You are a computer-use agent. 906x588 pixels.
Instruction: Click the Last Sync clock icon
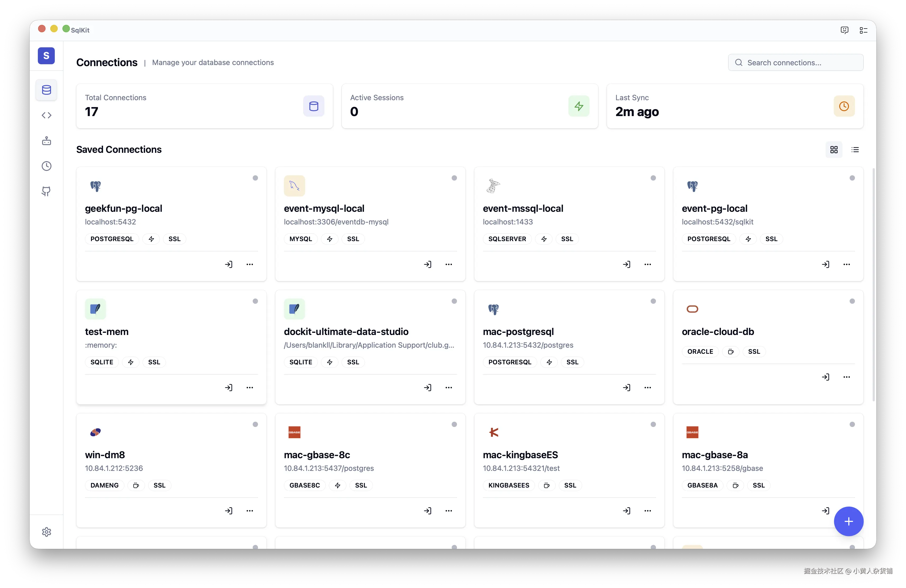844,106
